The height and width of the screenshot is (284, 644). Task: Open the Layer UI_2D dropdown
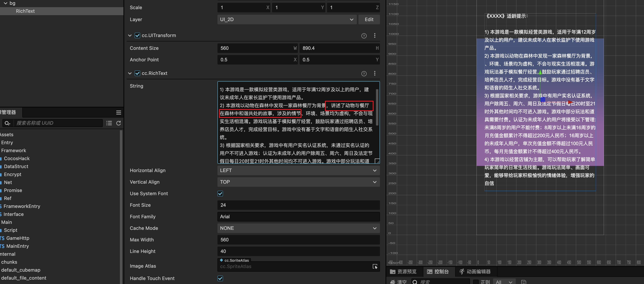287,20
